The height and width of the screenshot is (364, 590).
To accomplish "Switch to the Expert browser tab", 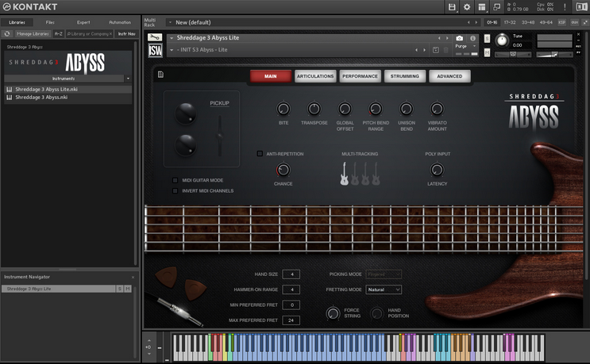I will click(83, 22).
